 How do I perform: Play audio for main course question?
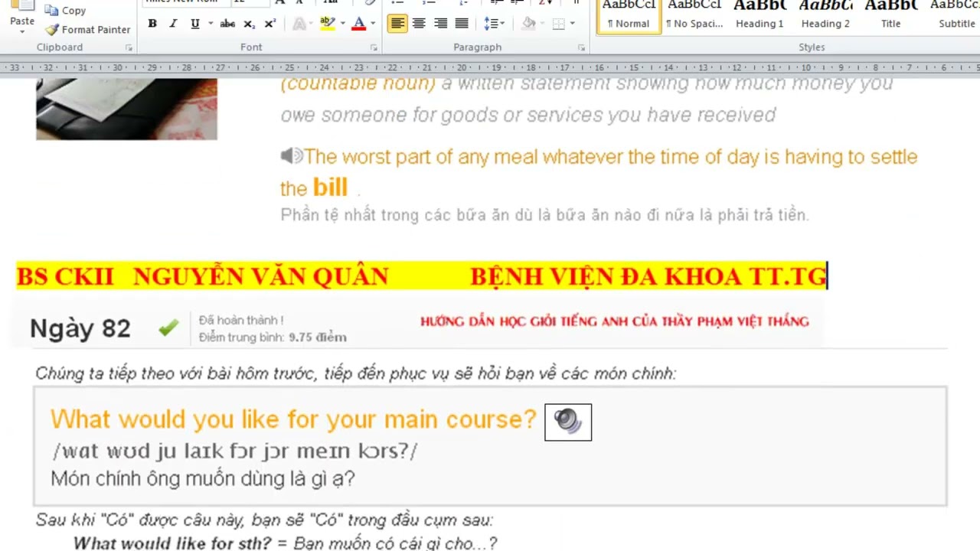click(568, 422)
